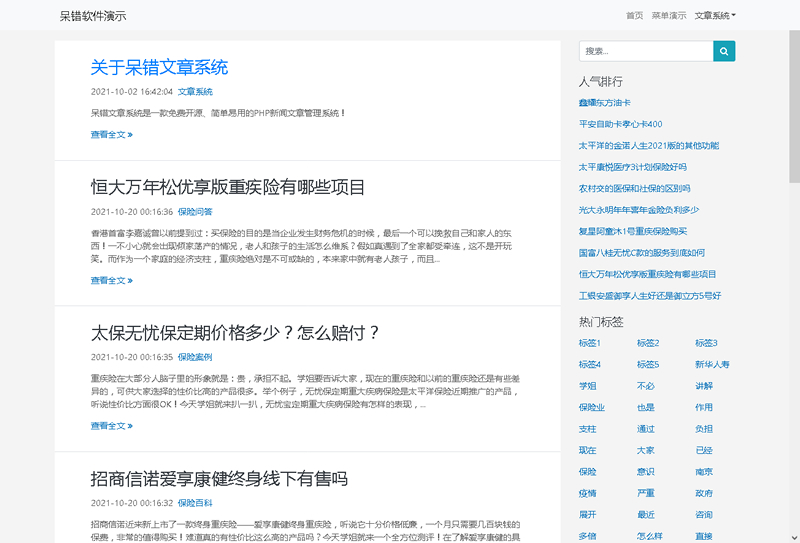800x543 pixels.
Task: Open popular post 光大永明年年喜年金险负利多少
Action: click(639, 210)
